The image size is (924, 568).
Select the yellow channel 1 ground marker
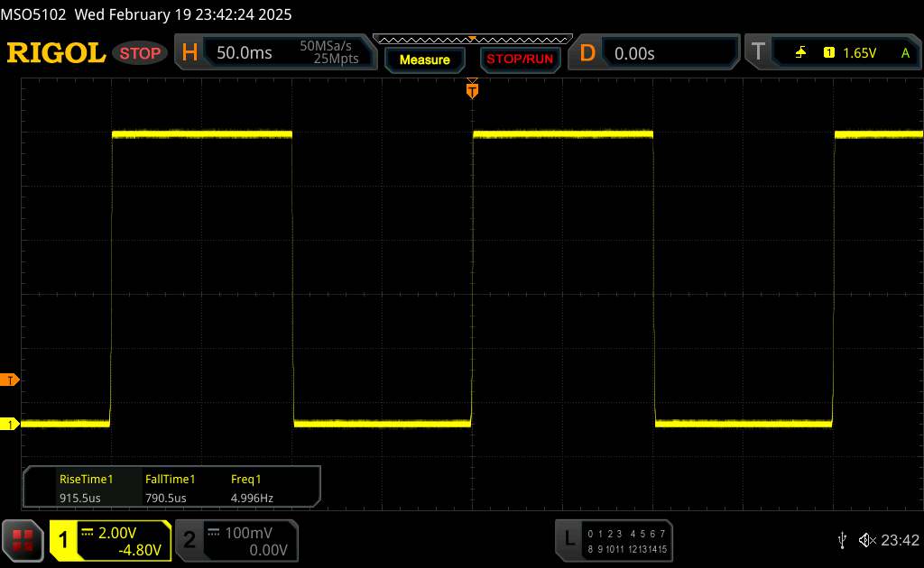pyautogui.click(x=9, y=424)
